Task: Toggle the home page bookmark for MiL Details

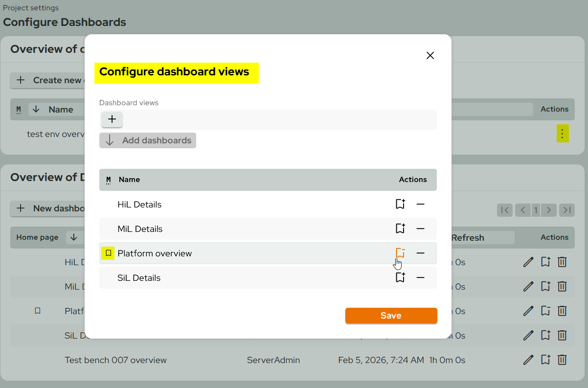Action: (x=400, y=228)
